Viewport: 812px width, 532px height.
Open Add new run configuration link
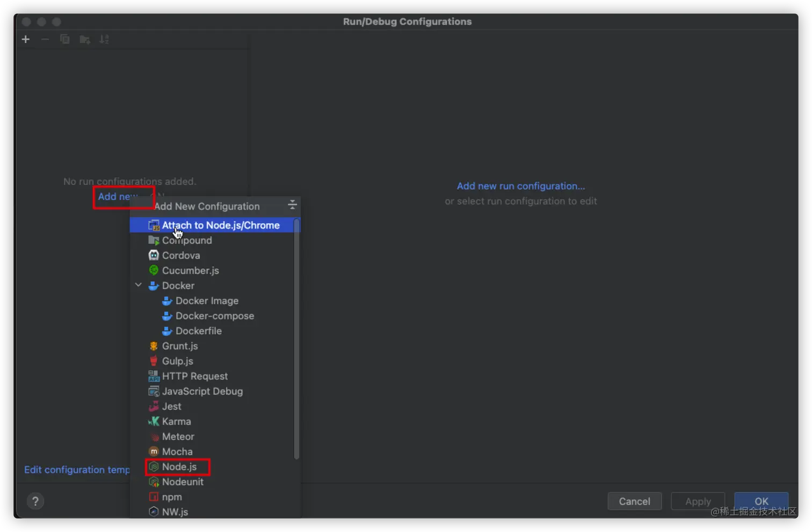pos(520,185)
